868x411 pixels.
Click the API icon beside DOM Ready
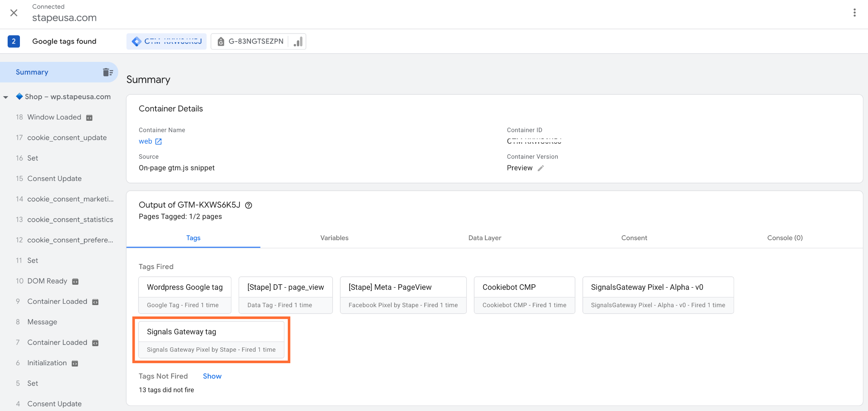75,282
